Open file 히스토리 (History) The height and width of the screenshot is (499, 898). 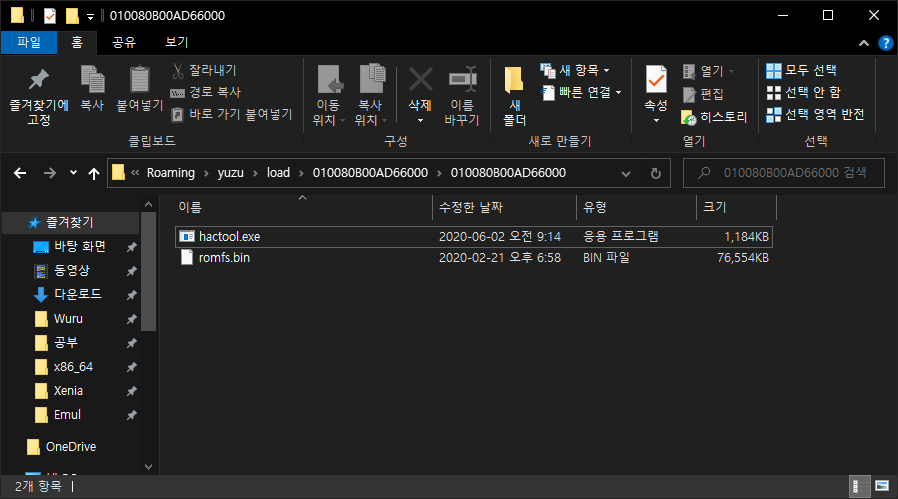click(714, 117)
